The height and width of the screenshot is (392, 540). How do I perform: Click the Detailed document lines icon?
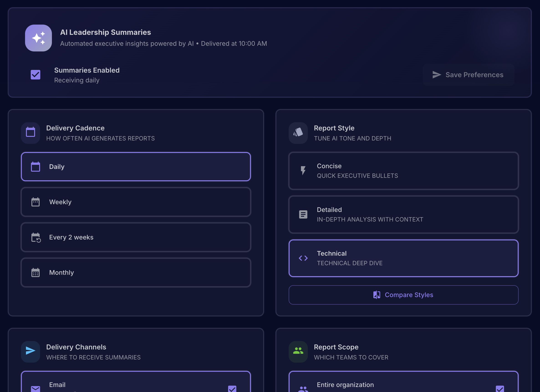click(x=303, y=214)
